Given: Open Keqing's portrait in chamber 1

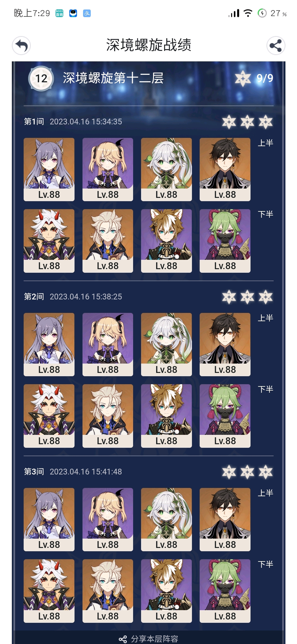Looking at the screenshot, I should (x=49, y=169).
